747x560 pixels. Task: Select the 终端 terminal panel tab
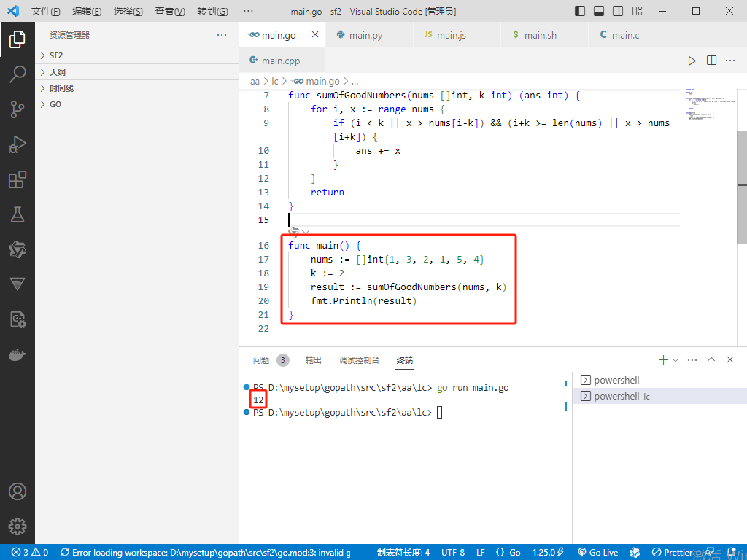click(x=405, y=360)
